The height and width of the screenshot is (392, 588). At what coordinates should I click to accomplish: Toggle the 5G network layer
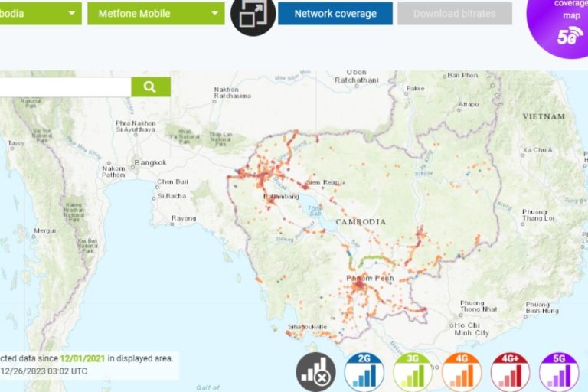pyautogui.click(x=559, y=373)
